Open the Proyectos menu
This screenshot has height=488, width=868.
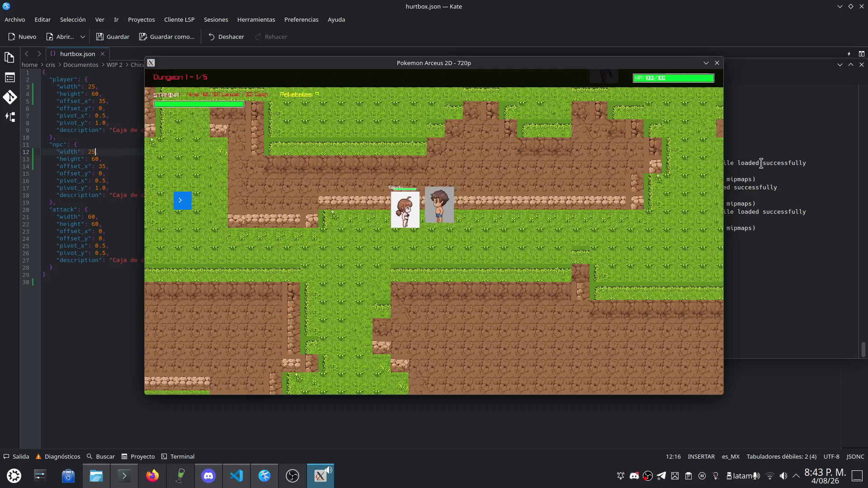point(142,19)
